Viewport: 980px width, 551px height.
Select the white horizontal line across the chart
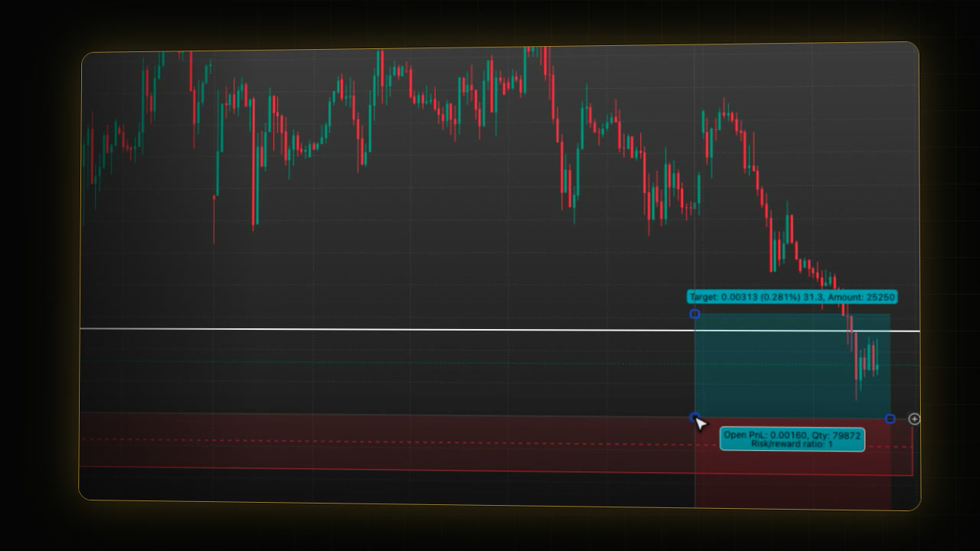point(500,330)
